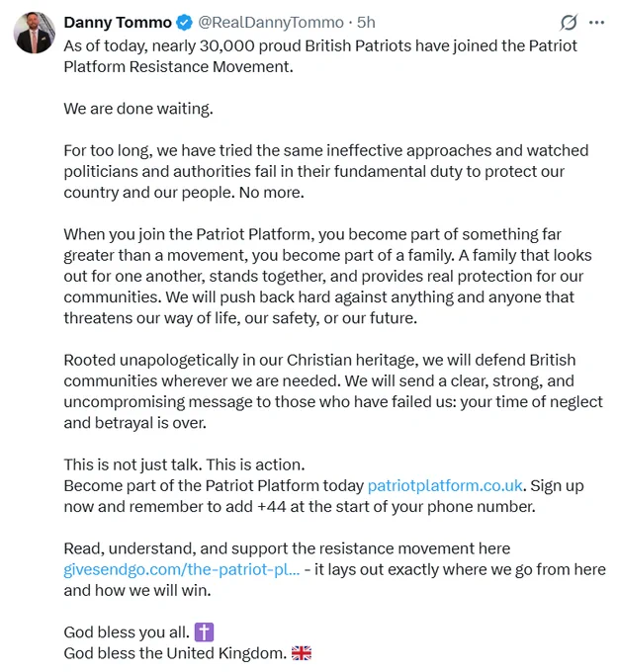This screenshot has width=618, height=672.
Task: Click the Grok explain-post icon
Action: coord(569,23)
